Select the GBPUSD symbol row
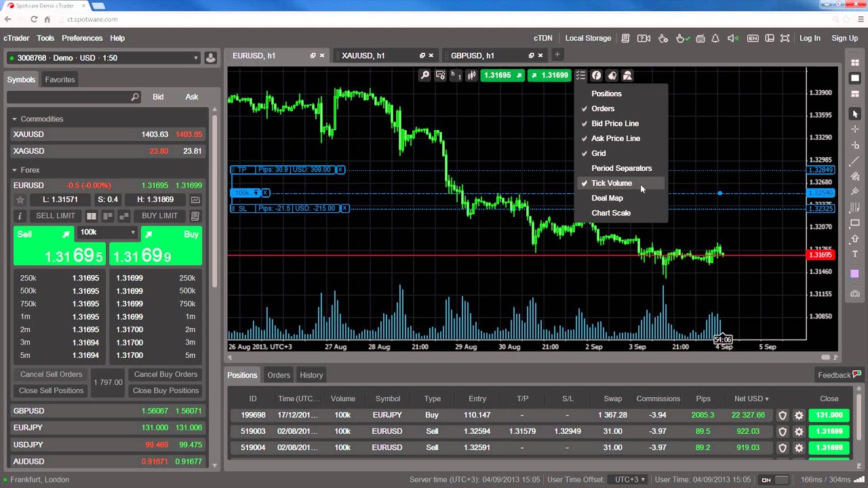Image resolution: width=868 pixels, height=488 pixels. coord(108,411)
